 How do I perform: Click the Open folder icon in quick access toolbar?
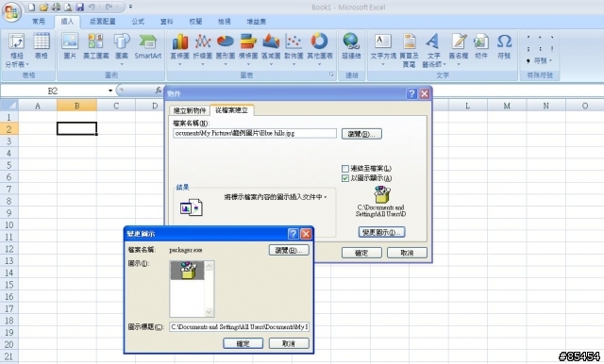(44, 7)
